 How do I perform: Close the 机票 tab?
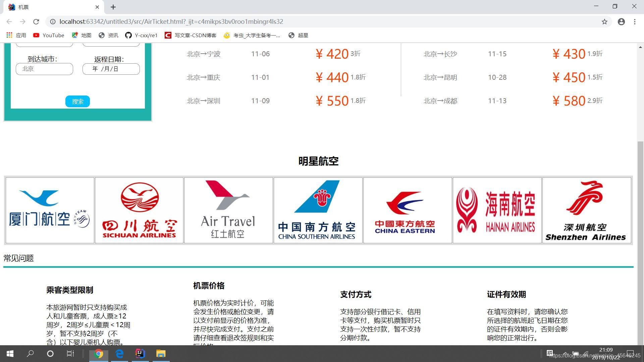[97, 7]
